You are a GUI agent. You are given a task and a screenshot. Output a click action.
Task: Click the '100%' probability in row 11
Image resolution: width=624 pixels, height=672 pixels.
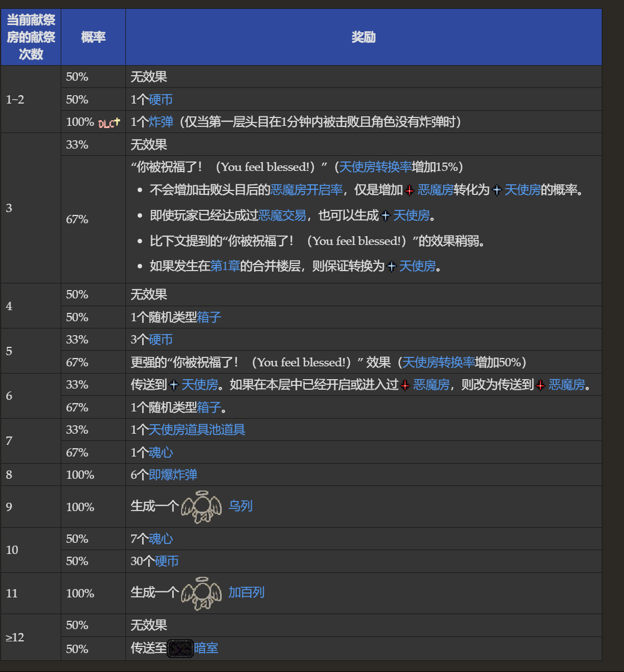click(80, 593)
